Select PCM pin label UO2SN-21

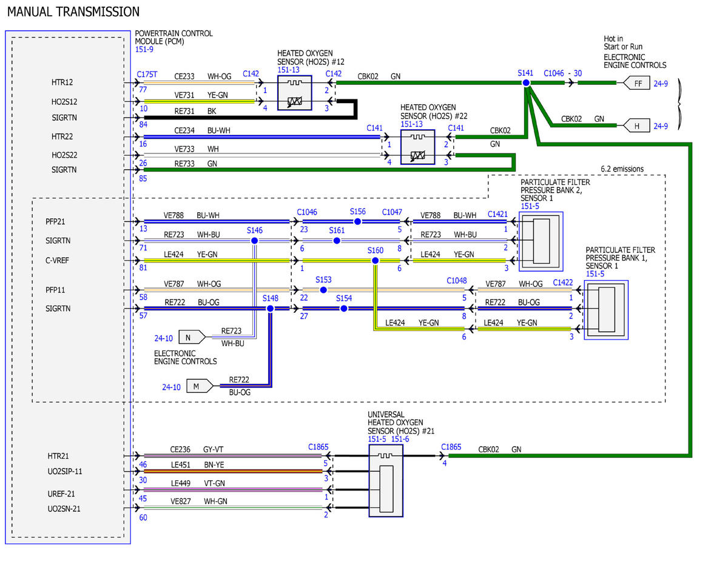pos(64,509)
